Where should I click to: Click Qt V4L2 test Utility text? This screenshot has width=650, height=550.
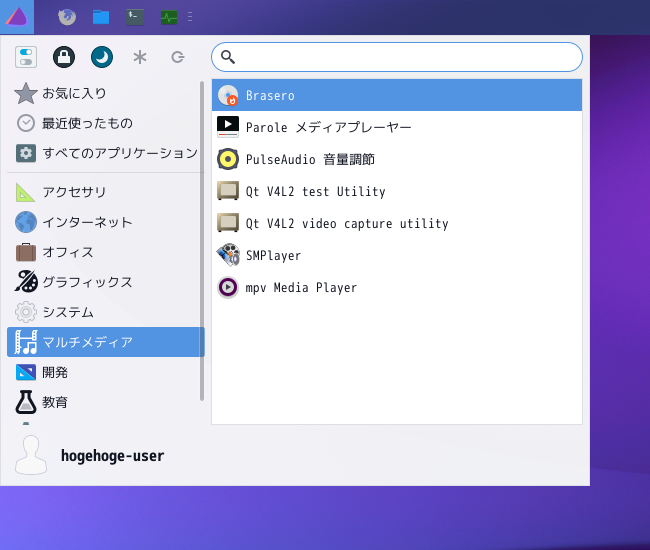point(315,191)
